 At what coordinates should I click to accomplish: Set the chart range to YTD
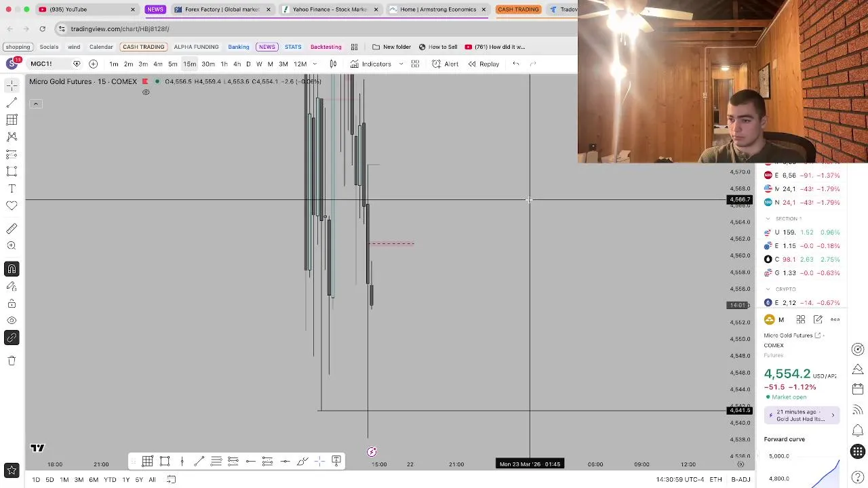(x=110, y=480)
